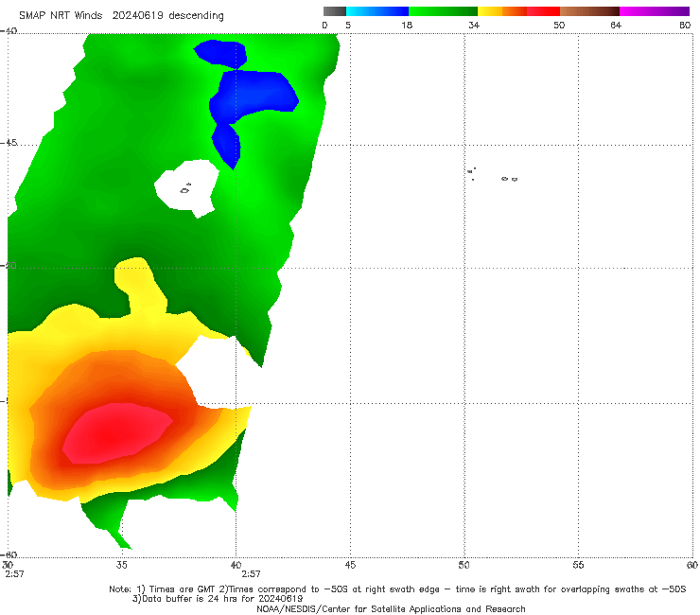This screenshot has width=700, height=615.
Task: Click the latitude axis label "-45"
Action: 9,143
